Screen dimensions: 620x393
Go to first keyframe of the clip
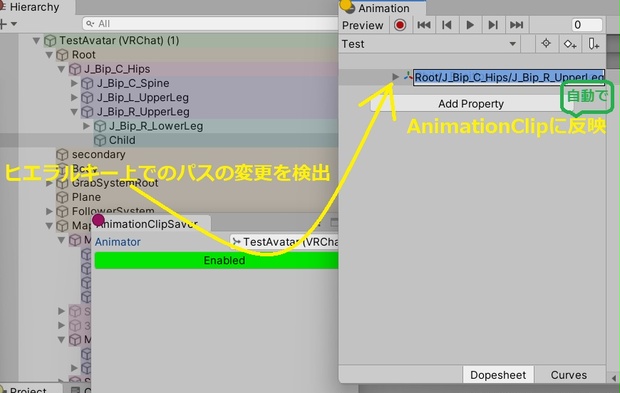coord(424,25)
